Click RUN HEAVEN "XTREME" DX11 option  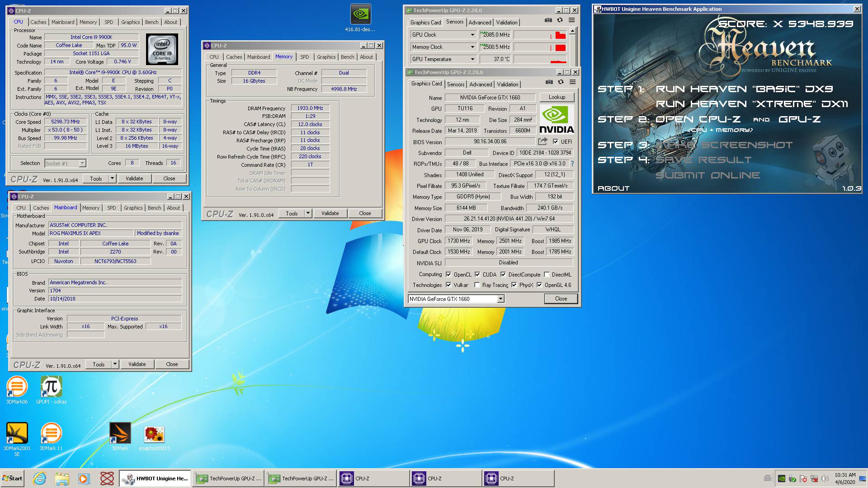point(752,104)
